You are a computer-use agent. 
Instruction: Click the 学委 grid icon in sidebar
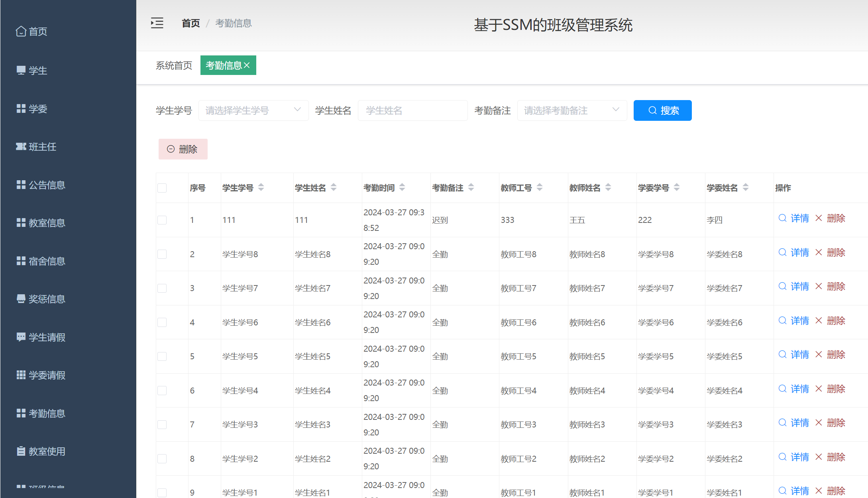click(x=21, y=108)
